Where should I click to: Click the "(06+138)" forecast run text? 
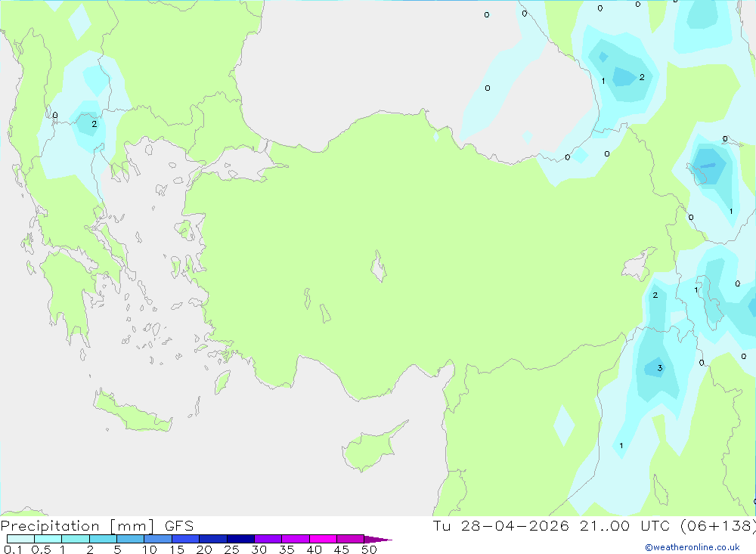click(x=718, y=525)
